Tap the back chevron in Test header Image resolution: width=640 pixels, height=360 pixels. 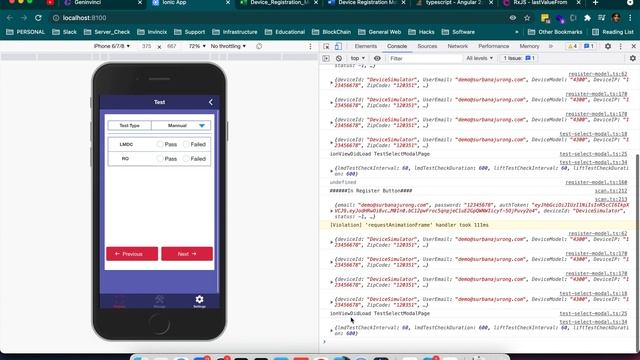(211, 102)
